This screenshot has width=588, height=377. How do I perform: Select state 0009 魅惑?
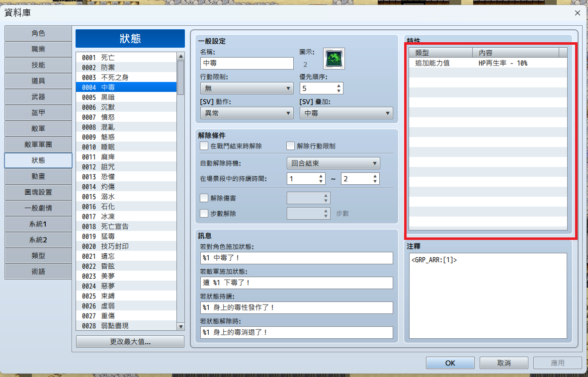pos(126,137)
